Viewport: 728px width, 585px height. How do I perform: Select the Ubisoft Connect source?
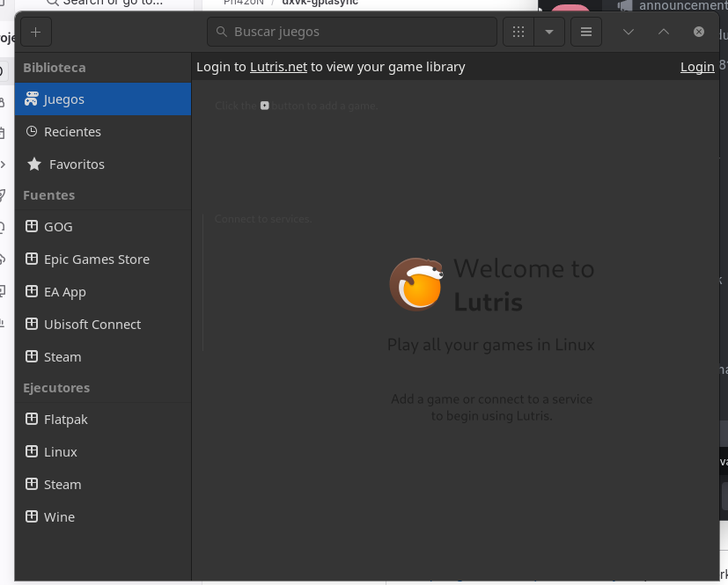103,325
